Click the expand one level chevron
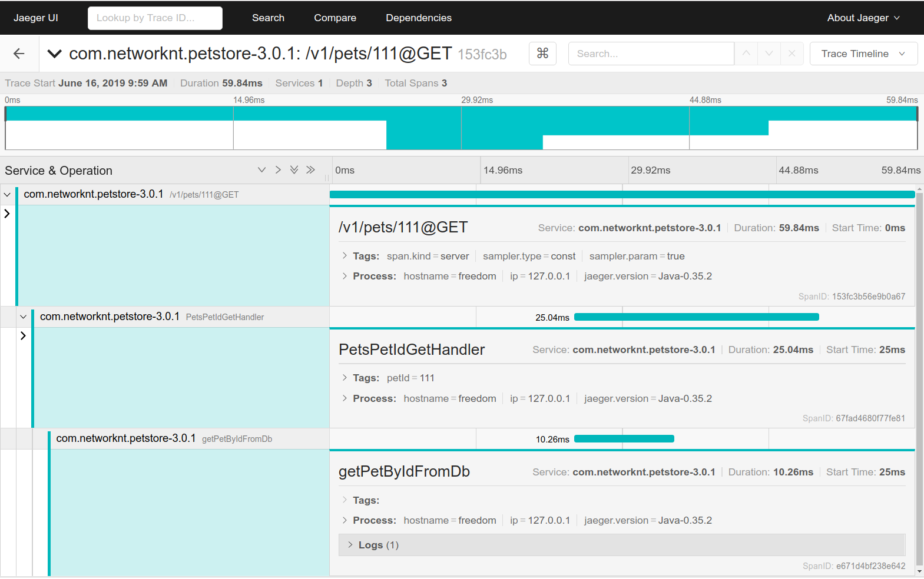 [x=261, y=170]
